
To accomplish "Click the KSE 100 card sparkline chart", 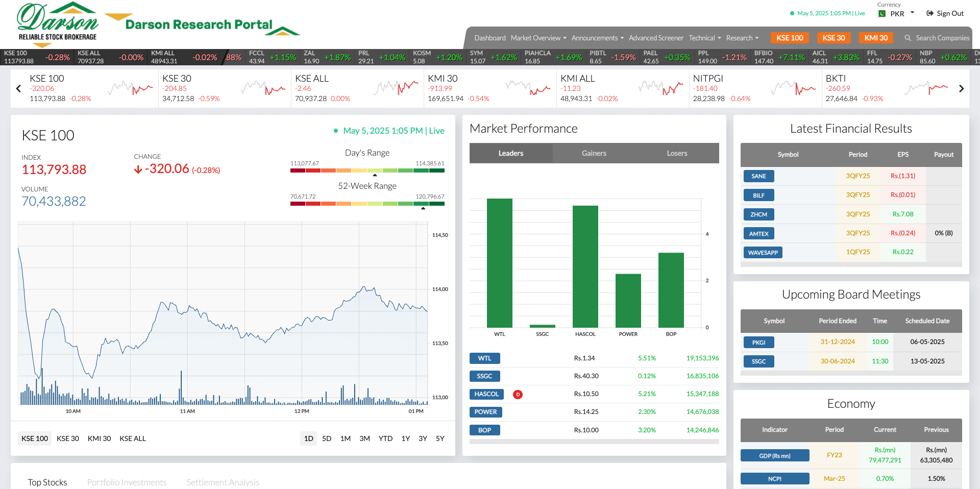I will (x=130, y=88).
